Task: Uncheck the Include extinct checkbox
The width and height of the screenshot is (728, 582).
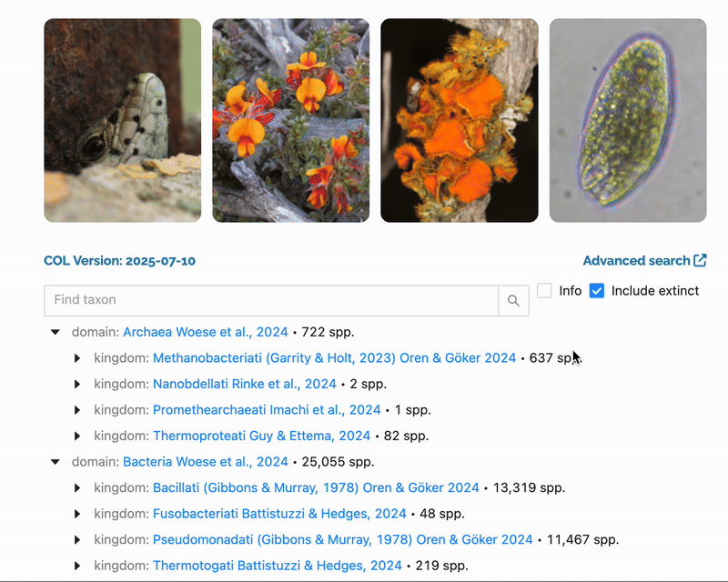Action: 597,291
